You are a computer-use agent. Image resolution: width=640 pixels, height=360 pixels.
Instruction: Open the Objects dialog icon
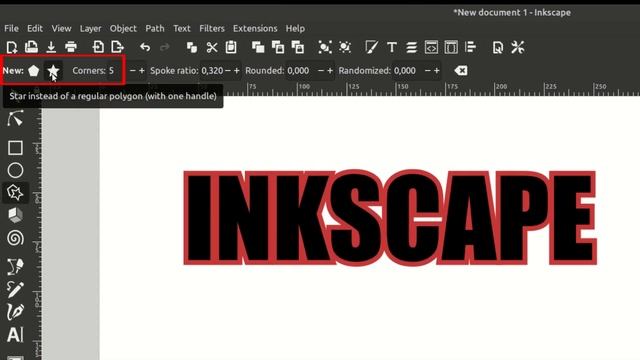pos(451,47)
